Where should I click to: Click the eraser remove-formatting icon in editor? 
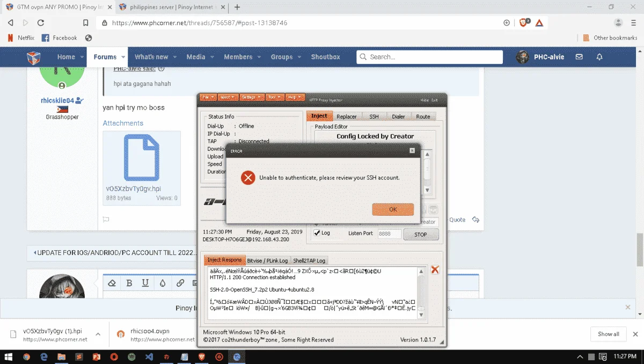112,283
